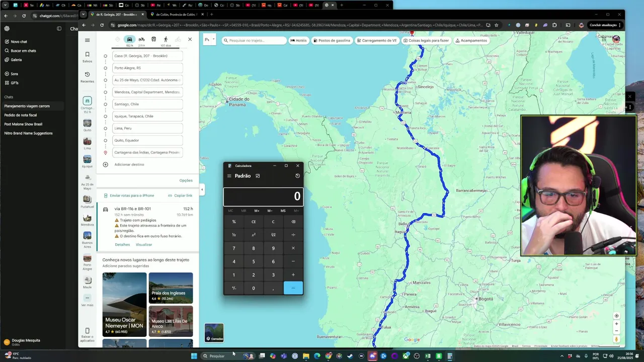Click the map my-location button
This screenshot has width=644, height=362.
616,316
